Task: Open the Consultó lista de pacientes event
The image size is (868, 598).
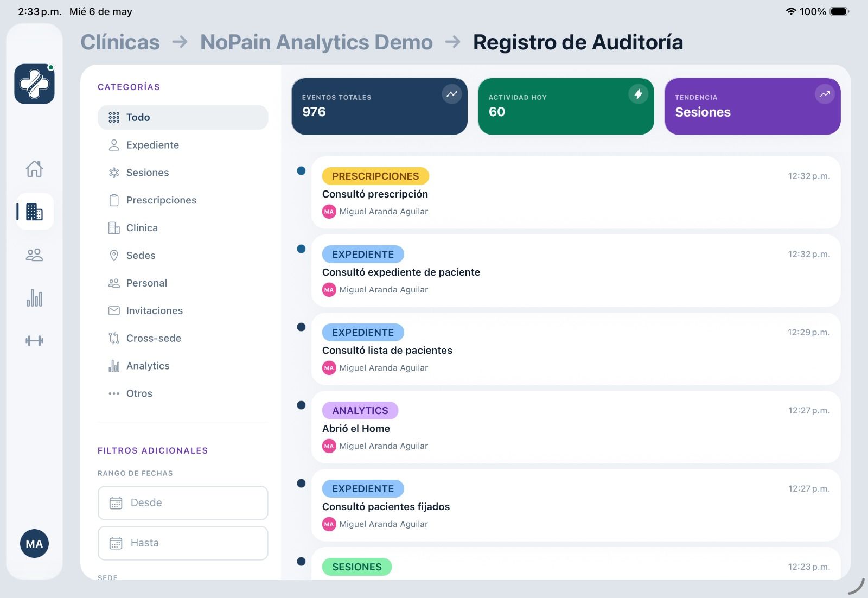Action: click(576, 349)
